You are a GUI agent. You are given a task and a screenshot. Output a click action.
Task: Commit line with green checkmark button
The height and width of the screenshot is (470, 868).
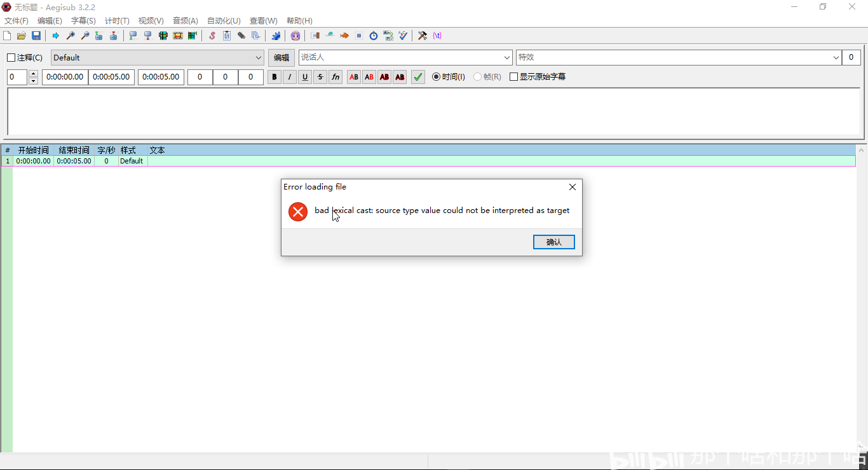point(417,77)
